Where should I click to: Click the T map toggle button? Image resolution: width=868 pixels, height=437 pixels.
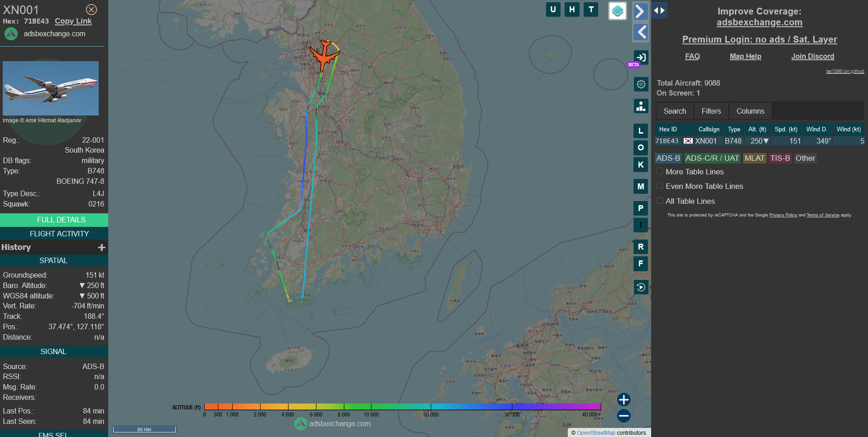pos(591,10)
